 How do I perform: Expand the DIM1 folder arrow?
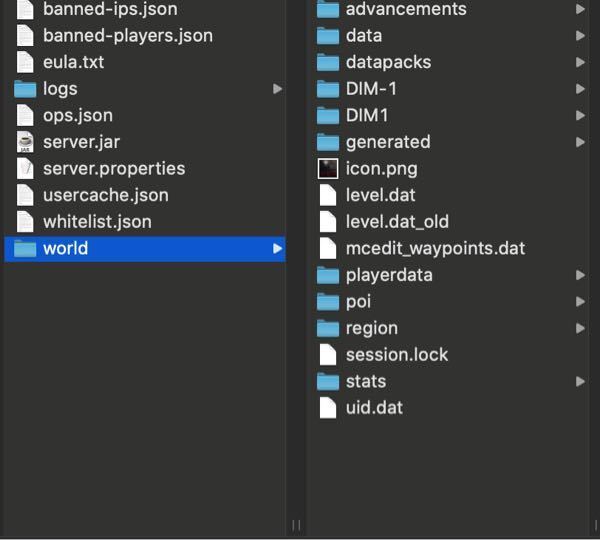(580, 115)
